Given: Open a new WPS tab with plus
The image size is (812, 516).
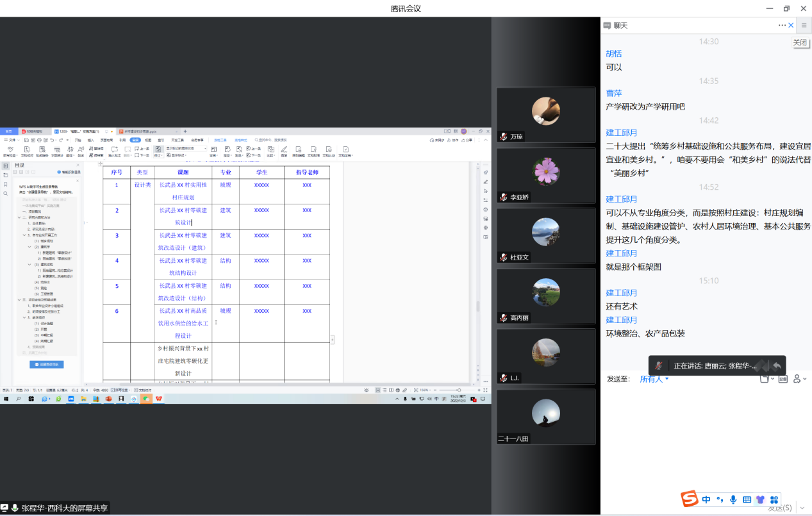Looking at the screenshot, I should [x=185, y=131].
